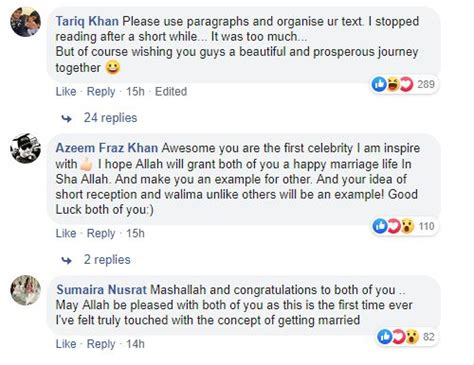Open Sumaira Nusrat's profile photo
This screenshot has width=474, height=365.
pyautogui.click(x=25, y=290)
